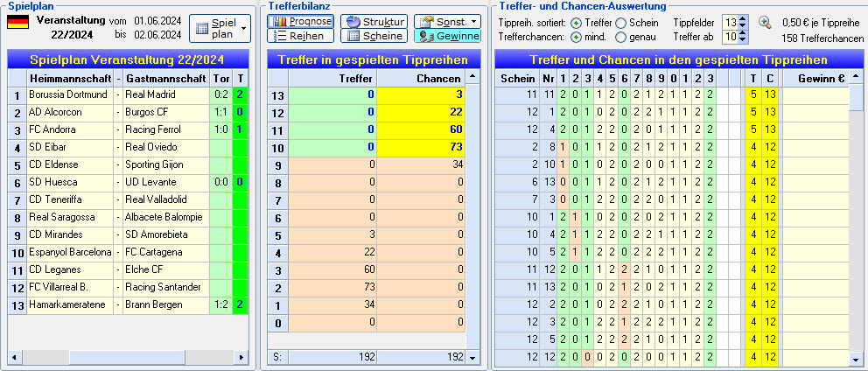Click the 1:2 score for Hamarkameratene
Image resolution: width=868 pixels, height=371 pixels.
point(221,304)
